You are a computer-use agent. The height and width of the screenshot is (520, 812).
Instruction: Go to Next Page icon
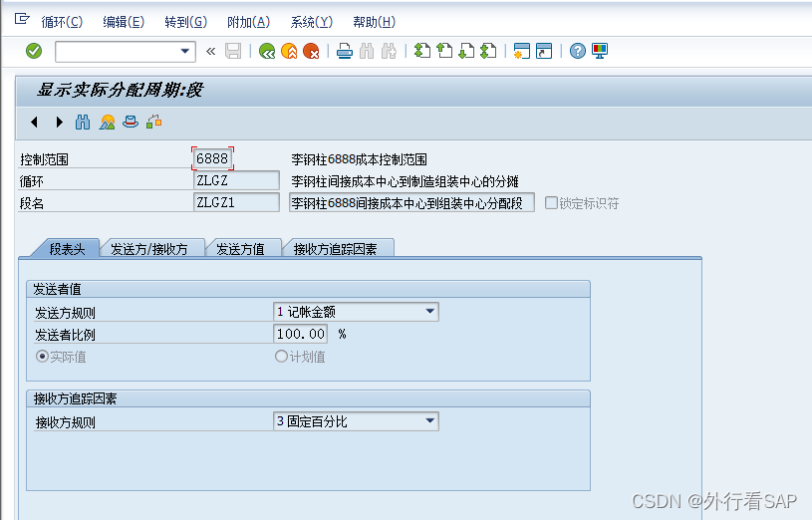pos(466,51)
